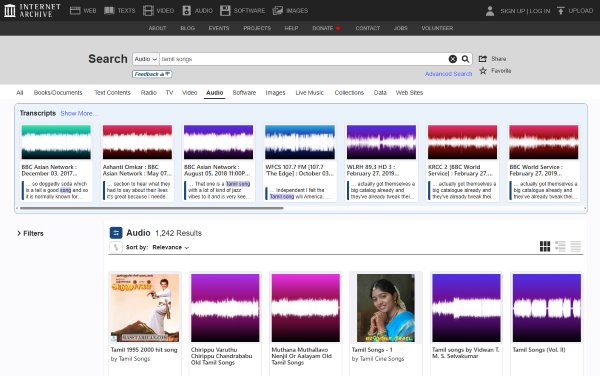The width and height of the screenshot is (600, 376).
Task: Open the Video section icon
Action: click(x=148, y=11)
